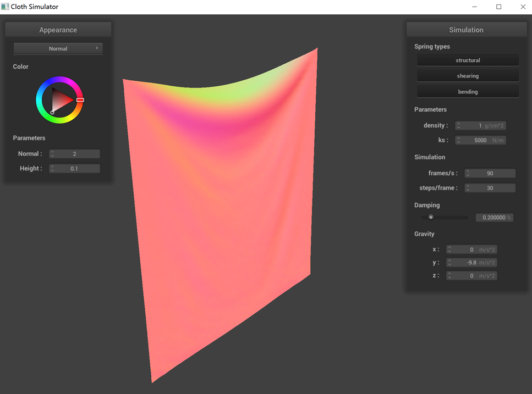Image resolution: width=532 pixels, height=394 pixels.
Task: Open the Normal shader dropdown
Action: point(58,48)
